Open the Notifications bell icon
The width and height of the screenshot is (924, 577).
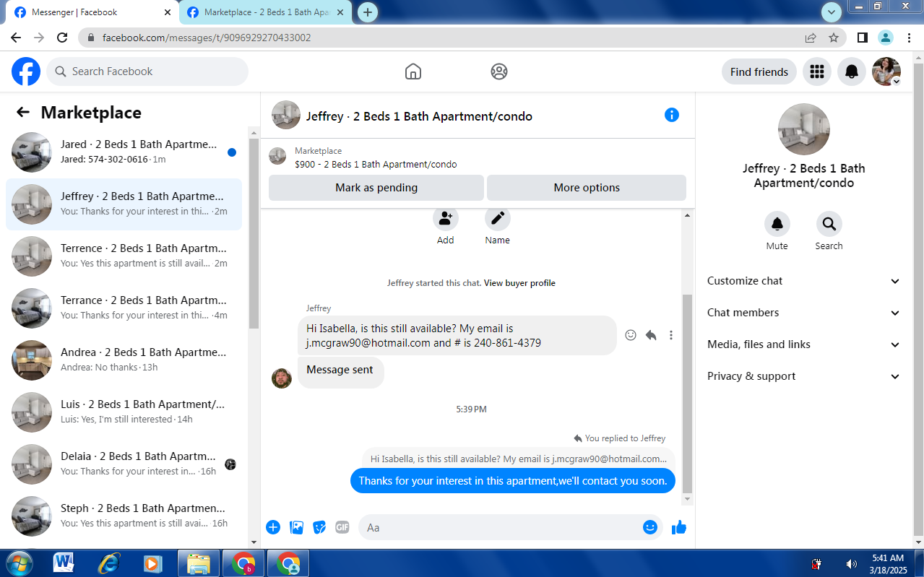tap(852, 71)
